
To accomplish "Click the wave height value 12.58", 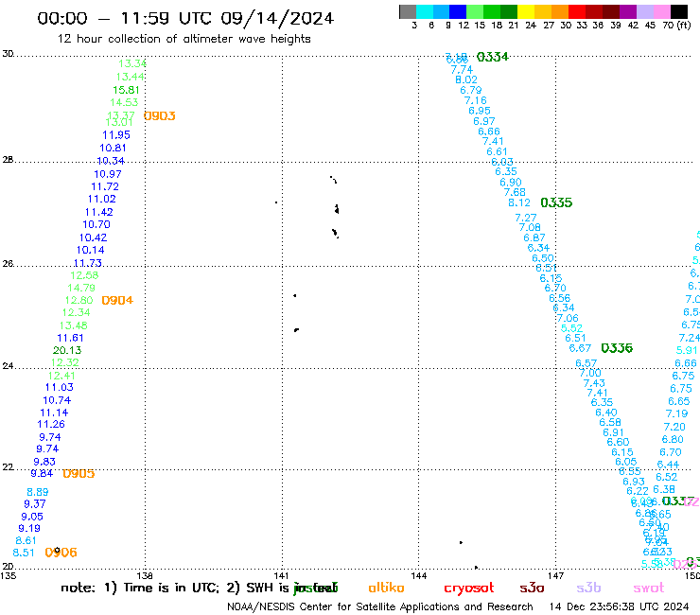I will point(84,275).
